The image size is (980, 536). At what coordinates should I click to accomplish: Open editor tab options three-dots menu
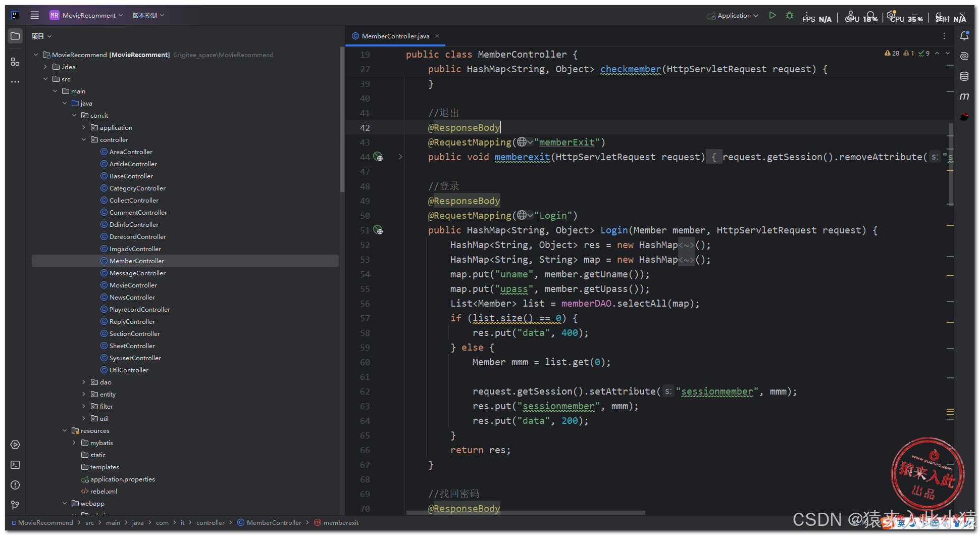point(944,36)
